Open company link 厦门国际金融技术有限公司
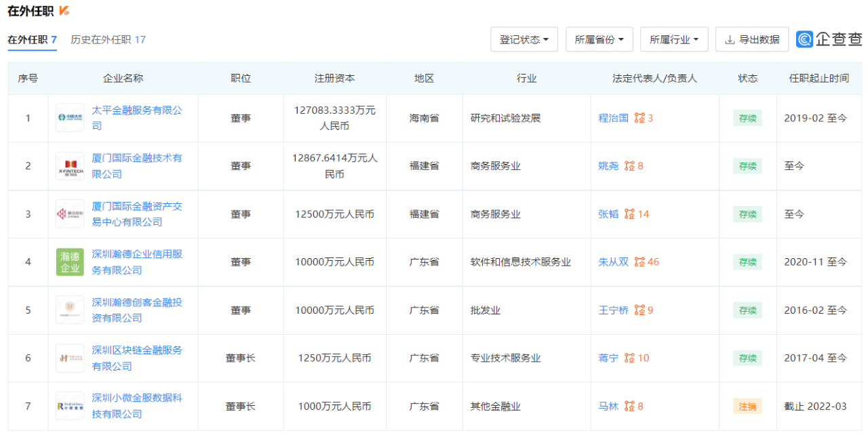The width and height of the screenshot is (868, 437). tap(137, 166)
